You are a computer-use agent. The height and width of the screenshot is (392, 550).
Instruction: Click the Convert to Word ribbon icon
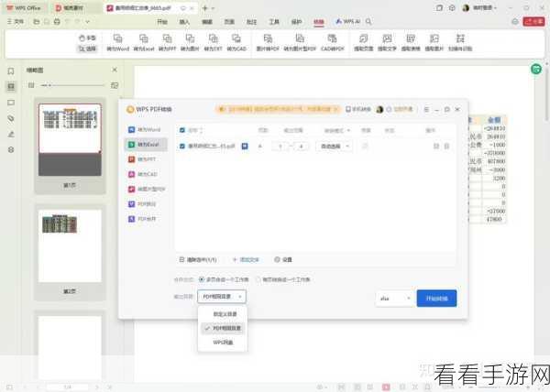click(x=118, y=42)
